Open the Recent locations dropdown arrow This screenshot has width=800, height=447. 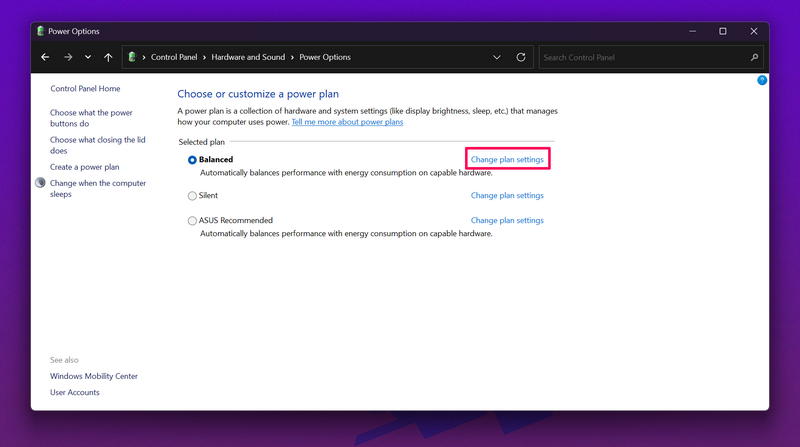pos(88,58)
